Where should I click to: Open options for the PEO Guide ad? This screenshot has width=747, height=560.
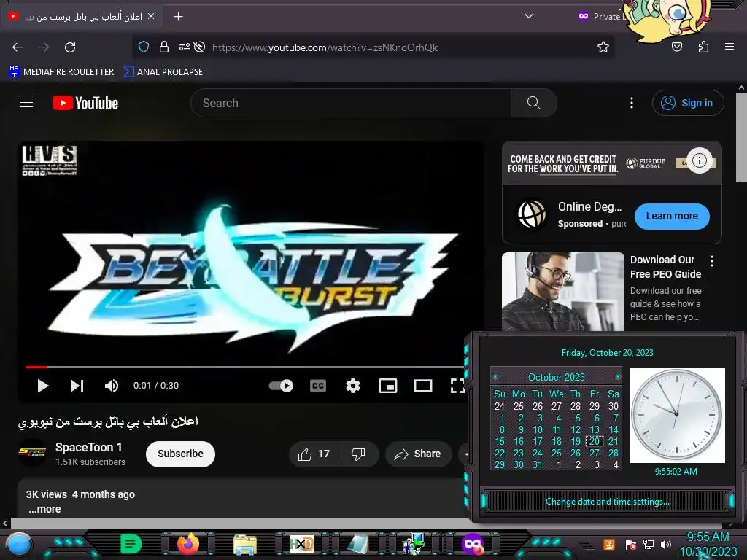click(x=712, y=260)
